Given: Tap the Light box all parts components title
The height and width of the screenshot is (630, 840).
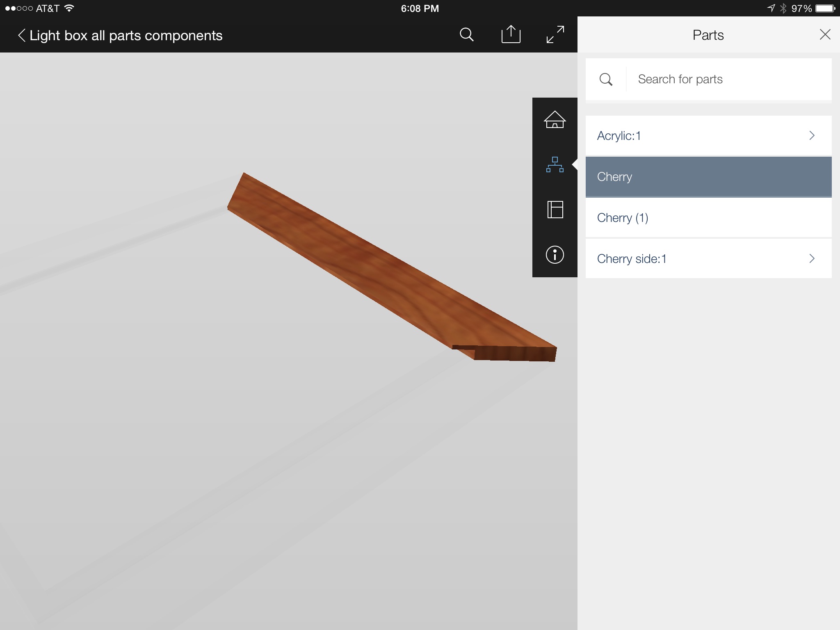Looking at the screenshot, I should point(126,36).
